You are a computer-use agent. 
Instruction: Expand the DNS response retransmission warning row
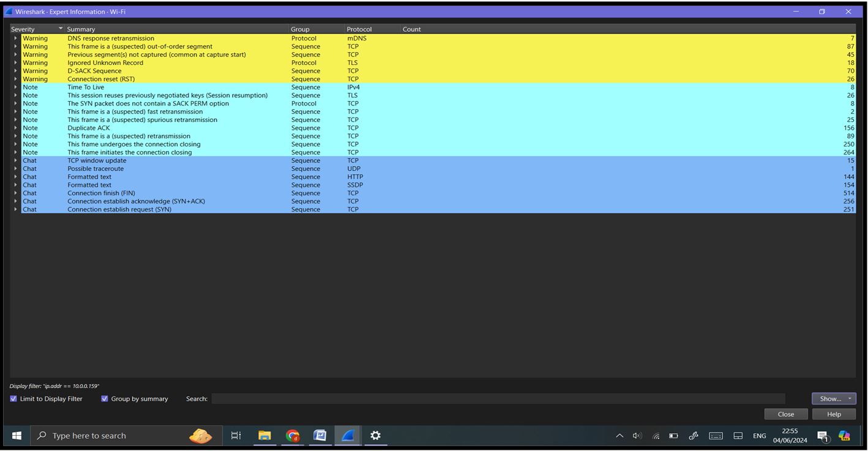point(15,38)
